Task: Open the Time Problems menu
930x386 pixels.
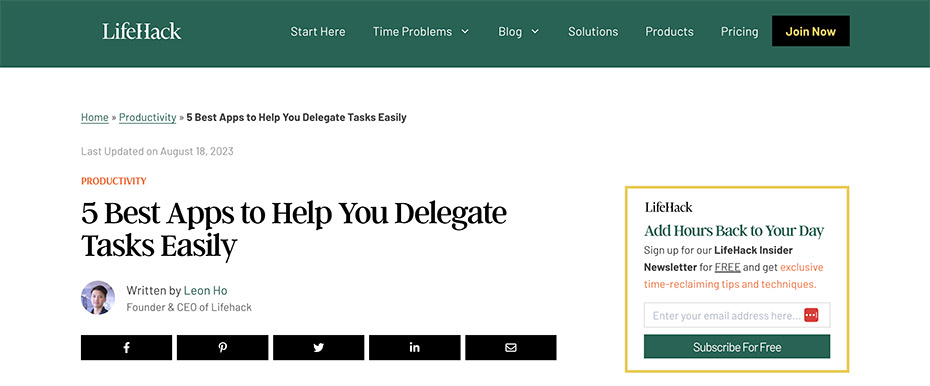Action: [412, 31]
